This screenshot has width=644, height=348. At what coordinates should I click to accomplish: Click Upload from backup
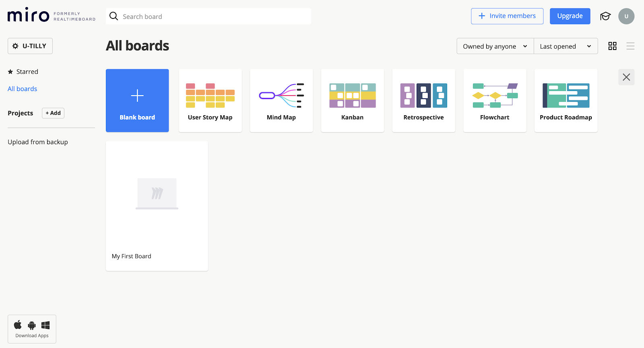[38, 142]
